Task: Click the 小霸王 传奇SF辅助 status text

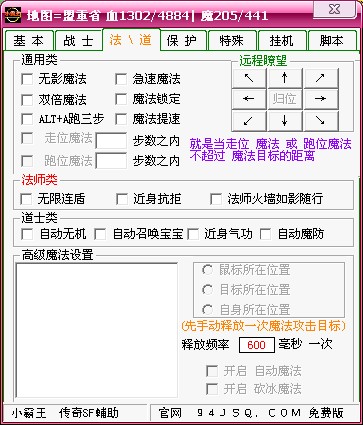Action: (65, 413)
